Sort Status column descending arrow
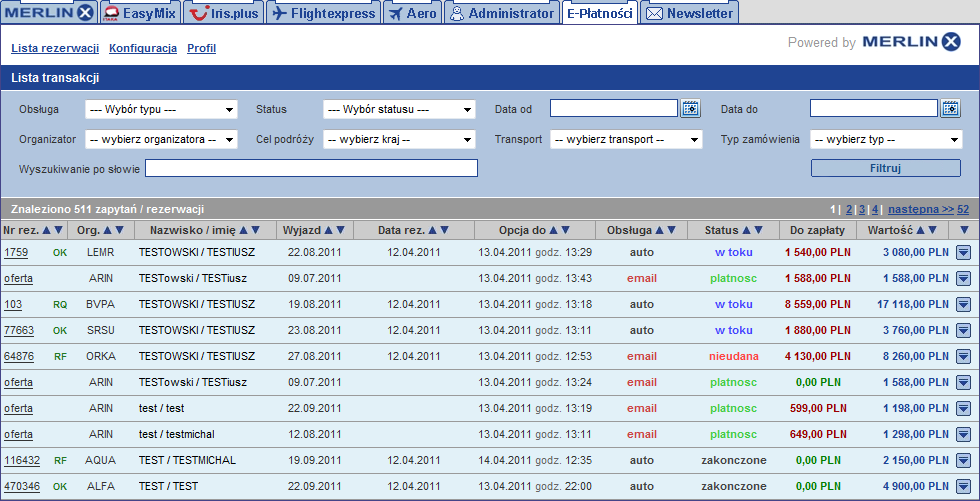980x501 pixels. click(758, 230)
